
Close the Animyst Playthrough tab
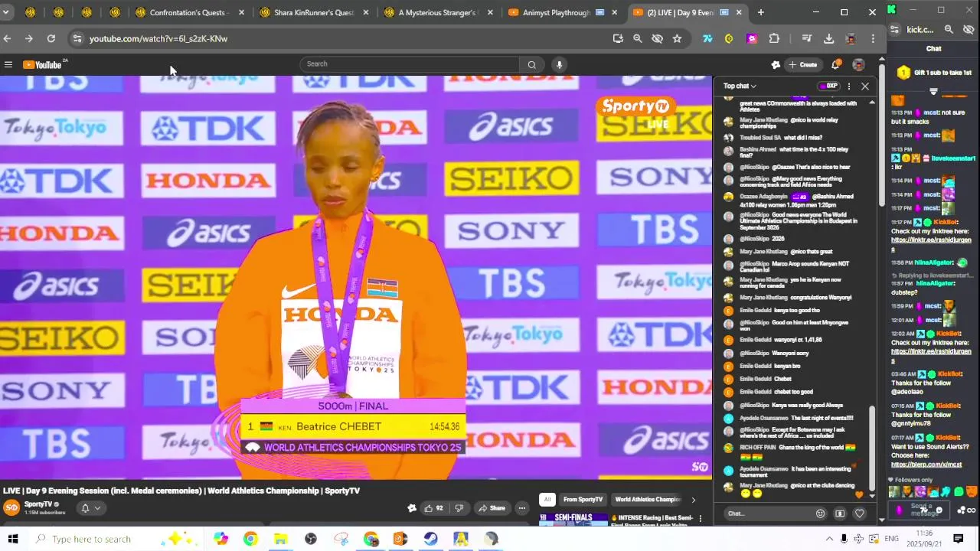point(615,12)
